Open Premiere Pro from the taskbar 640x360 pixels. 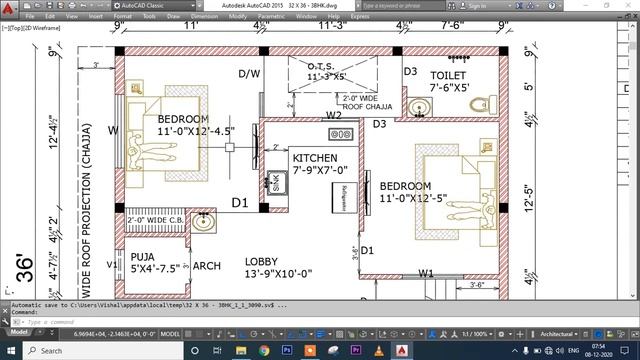[x=356, y=351]
